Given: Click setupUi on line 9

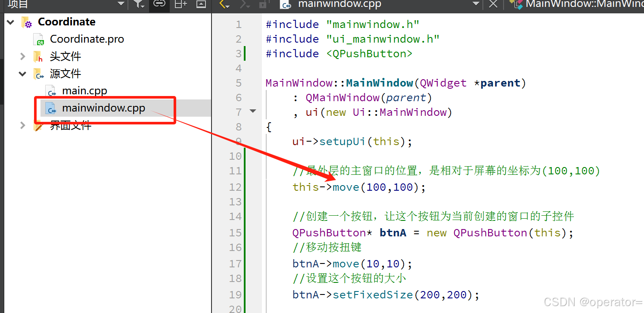Looking at the screenshot, I should (342, 142).
